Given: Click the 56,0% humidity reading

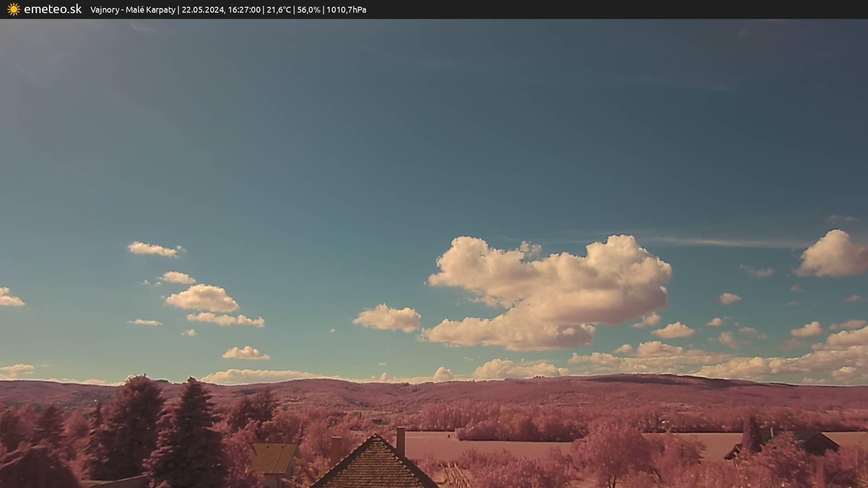Looking at the screenshot, I should click(309, 10).
